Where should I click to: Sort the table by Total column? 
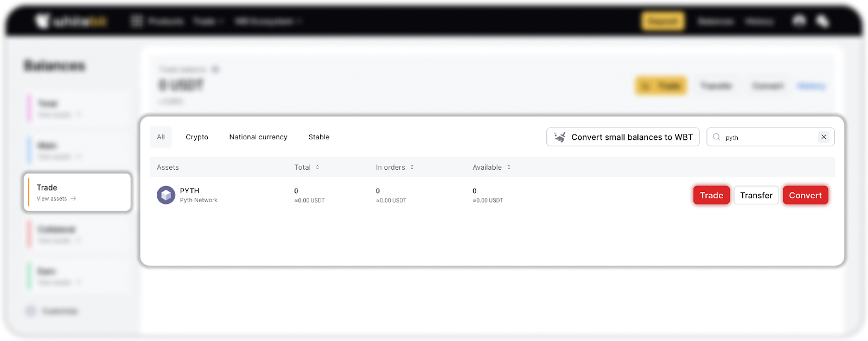coord(307,168)
